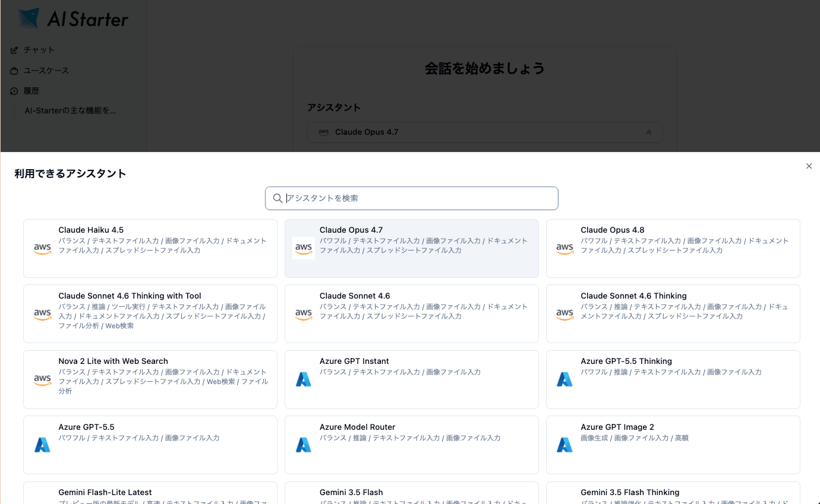820x504 pixels.
Task: Select the Claude Opus 4.7 assistant title
Action: (x=351, y=230)
